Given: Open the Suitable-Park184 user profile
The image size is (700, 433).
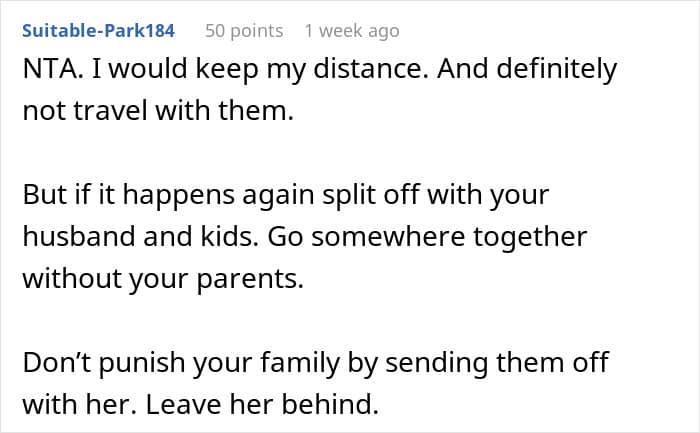Looking at the screenshot, I should (x=98, y=30).
